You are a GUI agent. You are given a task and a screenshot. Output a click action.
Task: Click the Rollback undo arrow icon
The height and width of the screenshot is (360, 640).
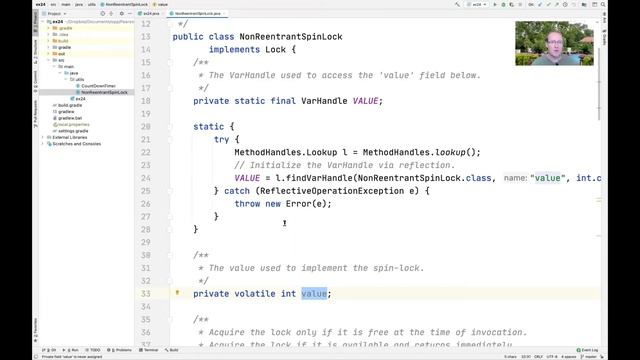pos(574,4)
